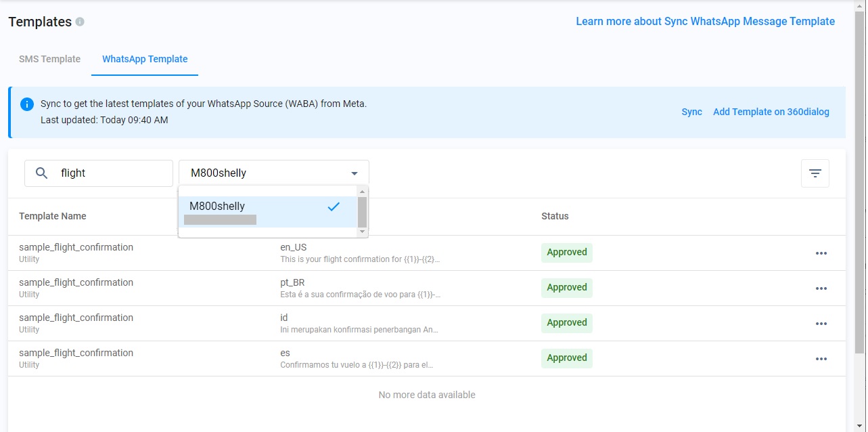Click the blue info icon in sync banner

tap(27, 104)
